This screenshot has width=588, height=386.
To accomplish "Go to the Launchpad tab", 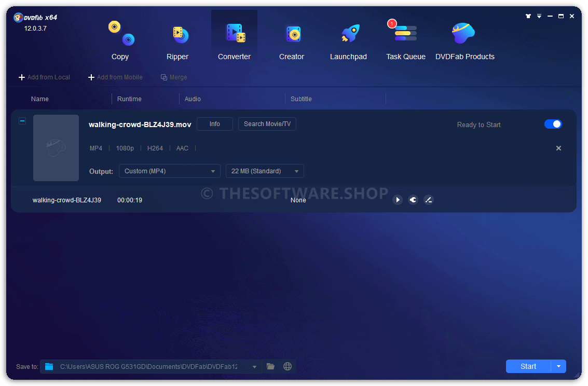I will click(348, 40).
